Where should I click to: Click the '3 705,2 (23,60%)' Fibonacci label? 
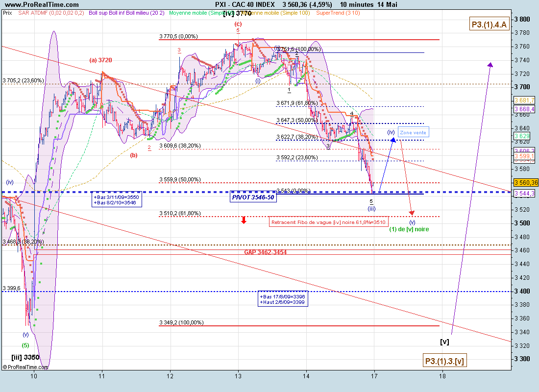[x=24, y=80]
